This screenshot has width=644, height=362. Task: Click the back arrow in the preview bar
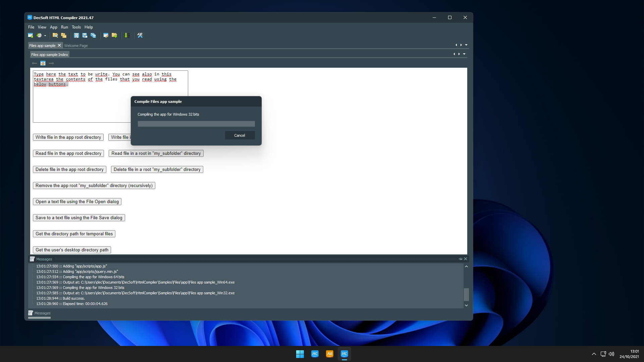pyautogui.click(x=34, y=63)
